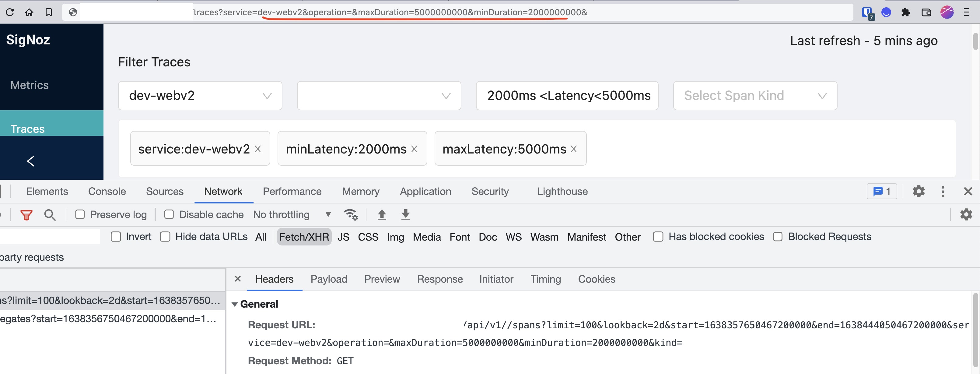Screen dimensions: 980x374
Task: Click the reload page icon
Action: point(9,12)
